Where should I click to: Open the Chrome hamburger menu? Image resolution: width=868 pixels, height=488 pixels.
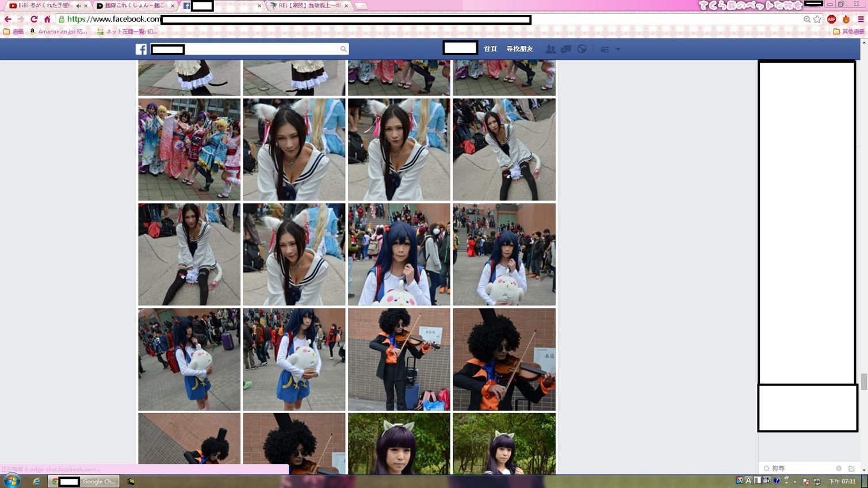[x=861, y=20]
